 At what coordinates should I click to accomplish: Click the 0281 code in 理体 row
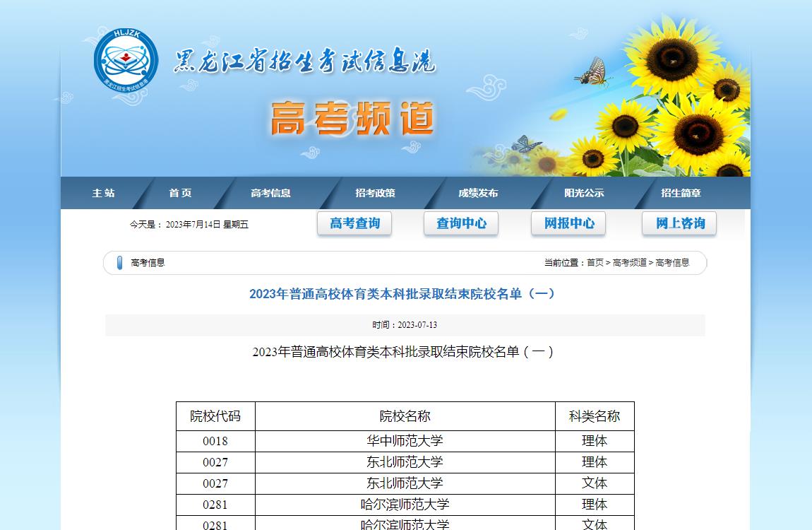point(215,505)
